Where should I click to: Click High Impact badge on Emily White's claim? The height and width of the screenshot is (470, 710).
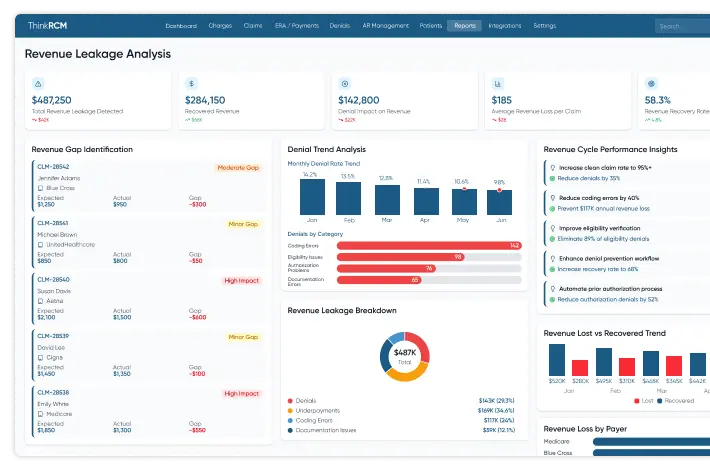tap(242, 393)
